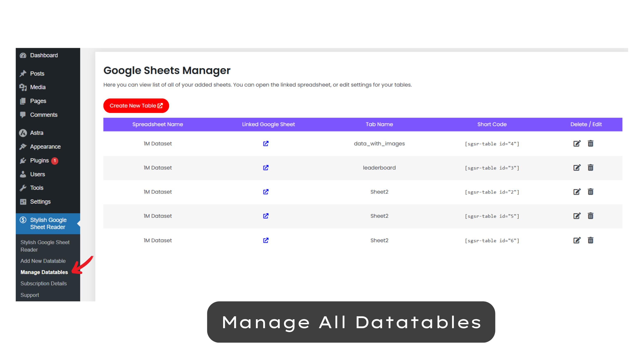Select shortcode [sgsr-table id="5"]
644x362 pixels.
492,216
